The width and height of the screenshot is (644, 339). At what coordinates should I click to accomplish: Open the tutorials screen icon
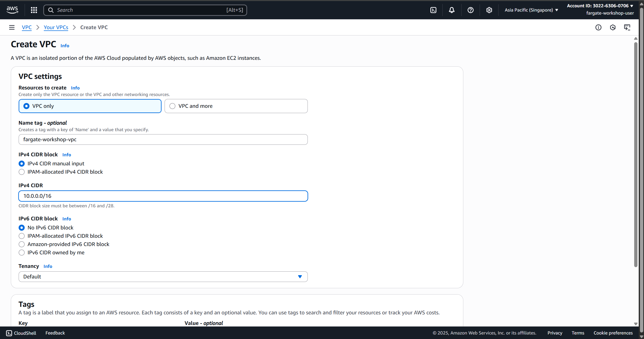click(627, 27)
